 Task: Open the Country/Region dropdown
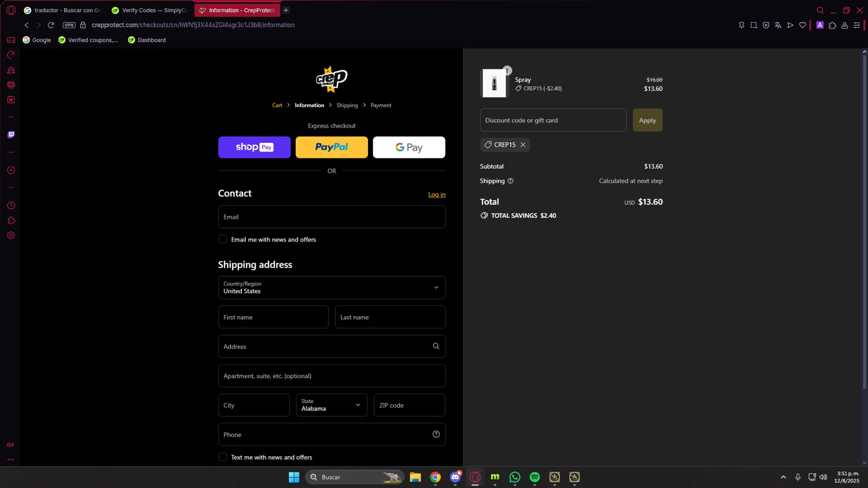(332, 287)
